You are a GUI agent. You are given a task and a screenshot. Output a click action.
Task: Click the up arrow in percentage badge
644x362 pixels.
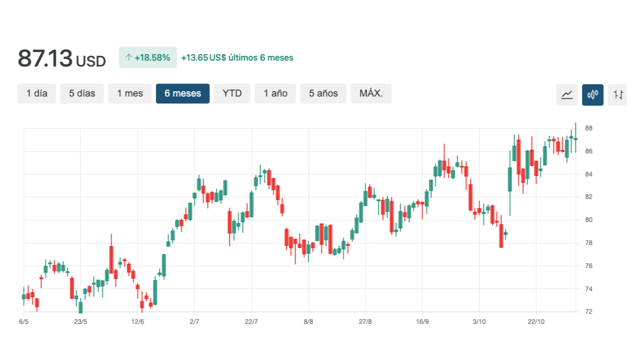click(128, 57)
